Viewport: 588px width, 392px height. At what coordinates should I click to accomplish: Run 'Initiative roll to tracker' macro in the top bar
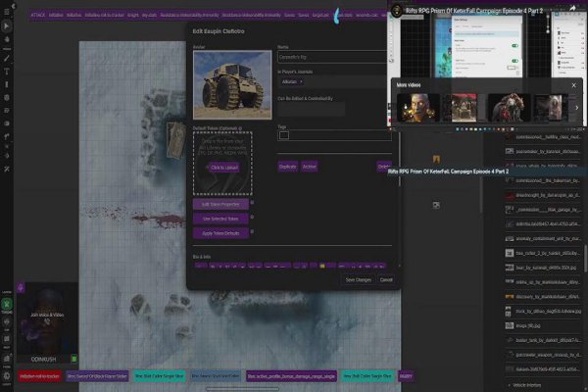point(104,15)
